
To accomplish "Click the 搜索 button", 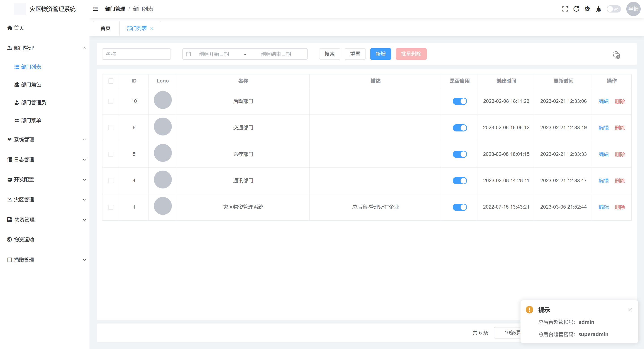I will (x=329, y=54).
